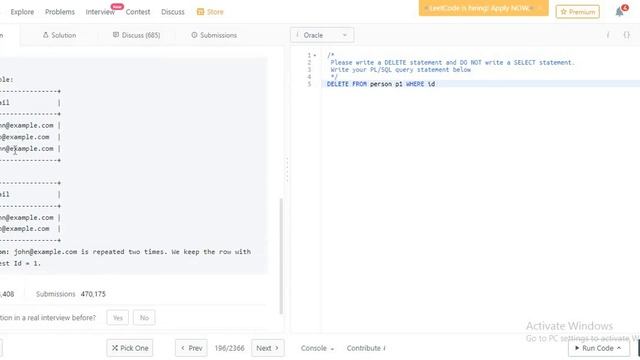Expand Run Code options arrow

click(619, 348)
